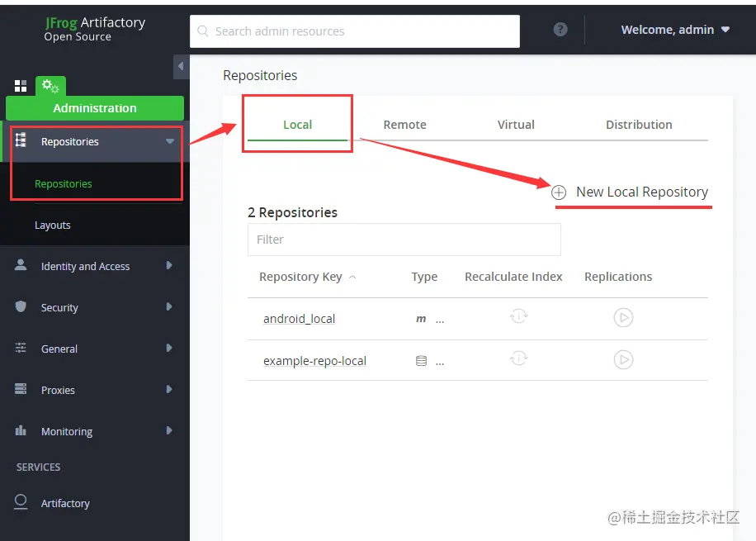Expand the Identity and Access menu arrow
Screen dimensions: 756x541
(x=168, y=265)
